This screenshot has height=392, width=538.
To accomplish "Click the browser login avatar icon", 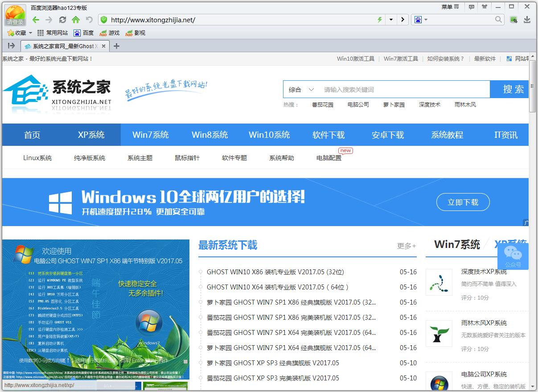I will click(15, 15).
